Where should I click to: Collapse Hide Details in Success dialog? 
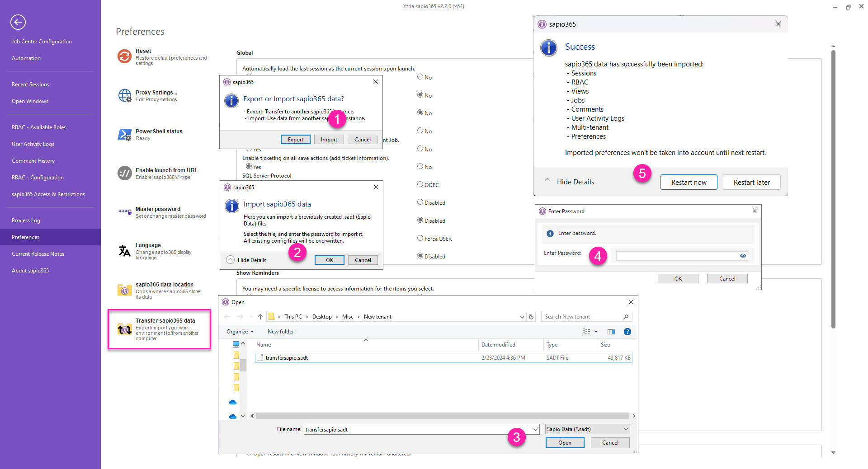point(569,182)
